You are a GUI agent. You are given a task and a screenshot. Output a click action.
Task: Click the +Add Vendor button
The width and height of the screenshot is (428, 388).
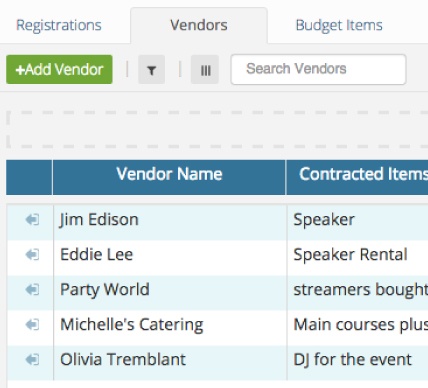[59, 69]
